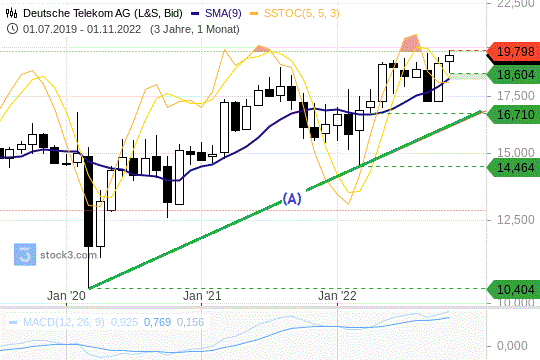Click the orange SSTOC legend color marker

pos(254,13)
